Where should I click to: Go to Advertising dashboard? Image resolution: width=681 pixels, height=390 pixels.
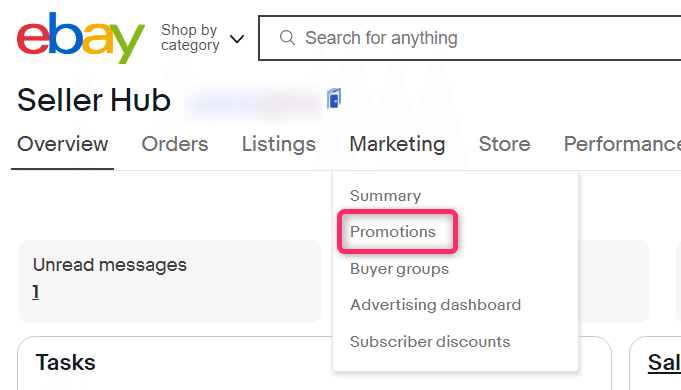435,305
